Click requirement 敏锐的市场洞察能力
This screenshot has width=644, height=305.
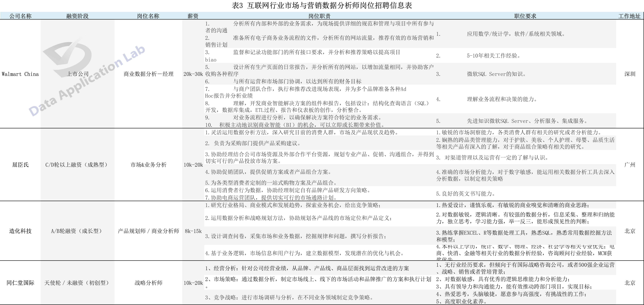pos(519,132)
